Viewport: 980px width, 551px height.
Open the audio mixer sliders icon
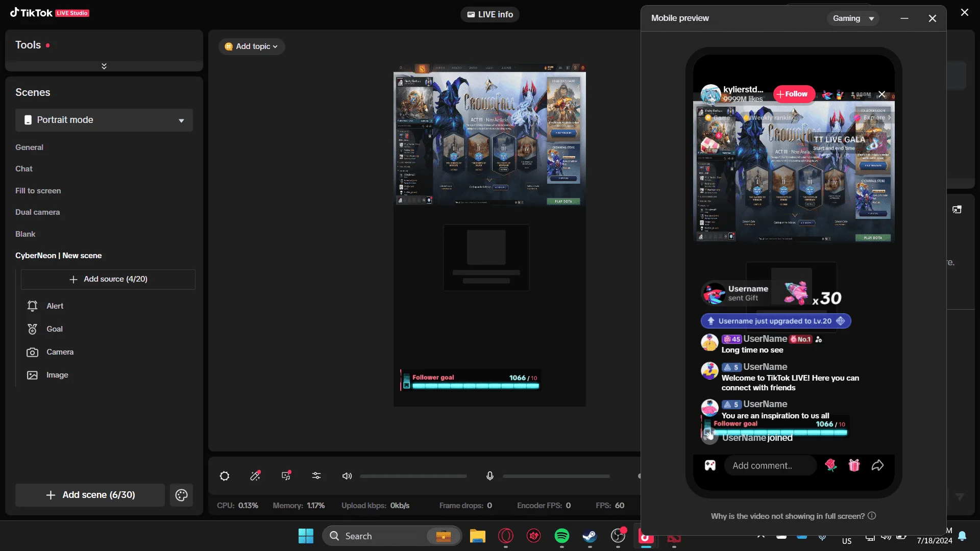click(316, 476)
